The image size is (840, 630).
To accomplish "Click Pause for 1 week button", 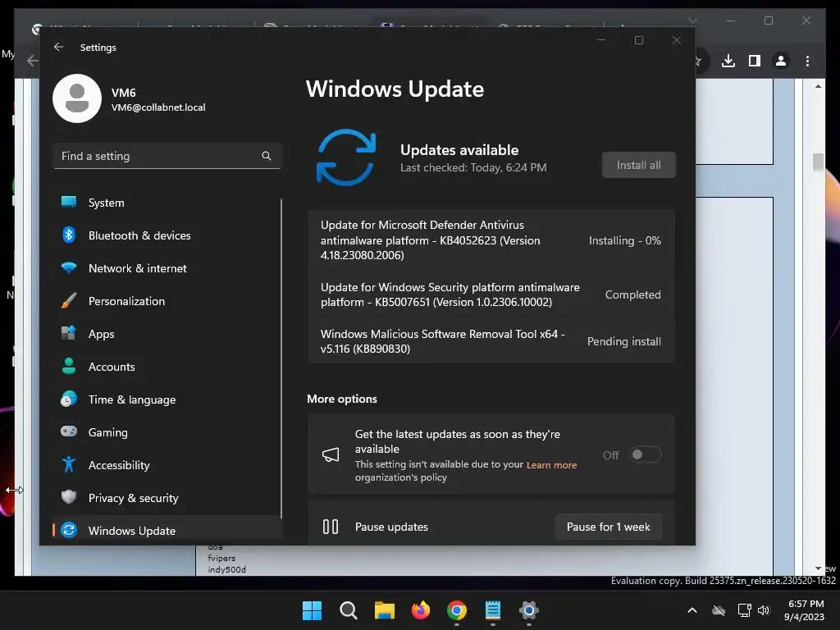I will [x=609, y=527].
